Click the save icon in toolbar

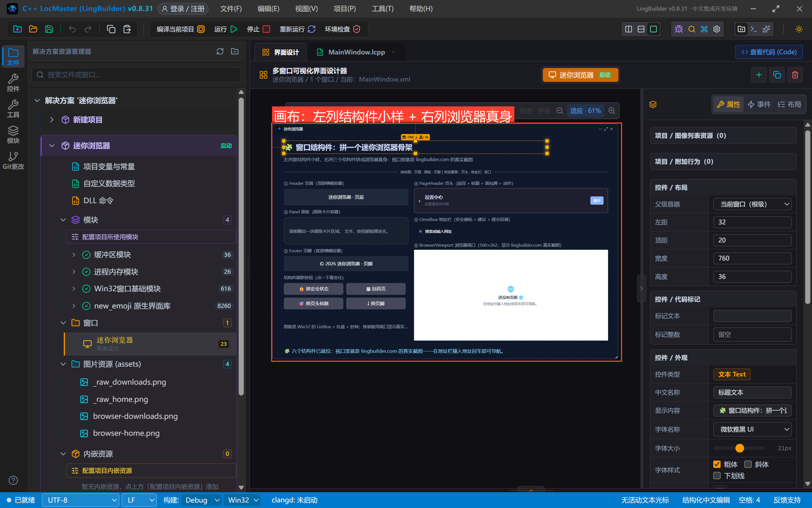pyautogui.click(x=49, y=29)
